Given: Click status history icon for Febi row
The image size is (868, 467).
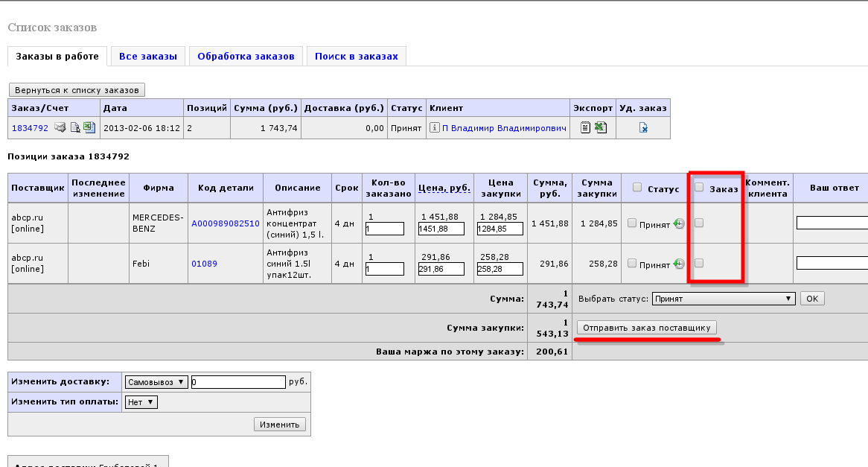Looking at the screenshot, I should coord(679,264).
